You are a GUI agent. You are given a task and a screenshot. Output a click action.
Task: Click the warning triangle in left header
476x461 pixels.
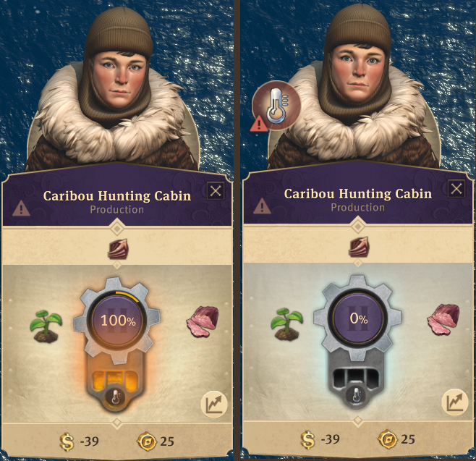21,208
